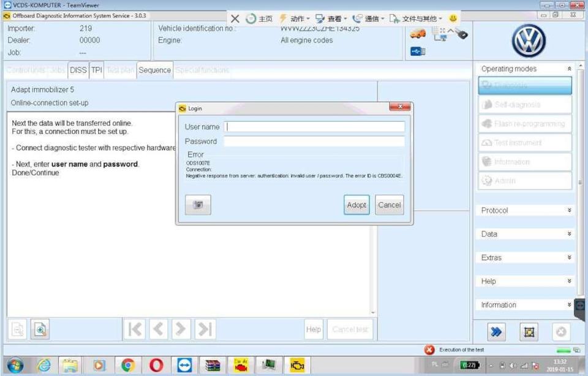
Task: Open TeamViewer home (主页) button
Action: point(259,18)
